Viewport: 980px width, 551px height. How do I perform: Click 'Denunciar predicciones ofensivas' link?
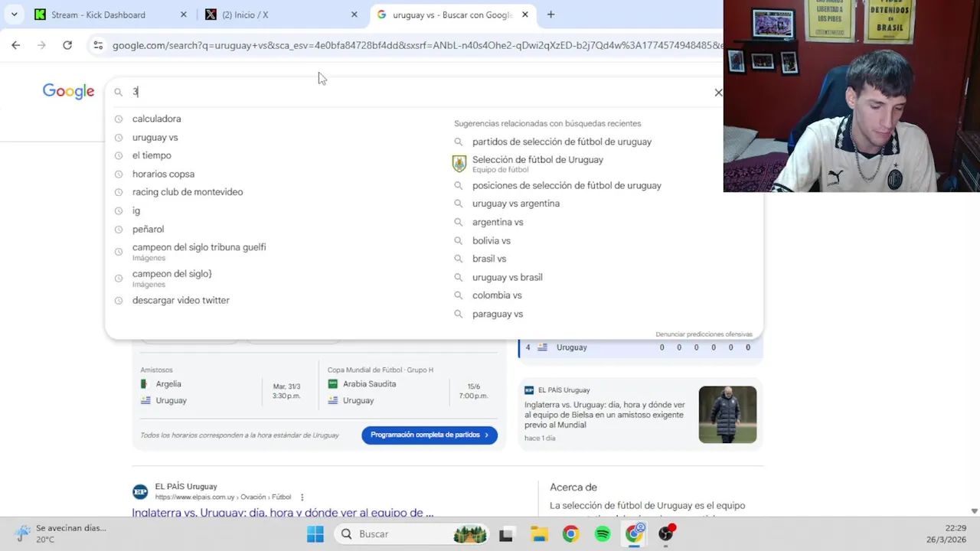point(704,334)
